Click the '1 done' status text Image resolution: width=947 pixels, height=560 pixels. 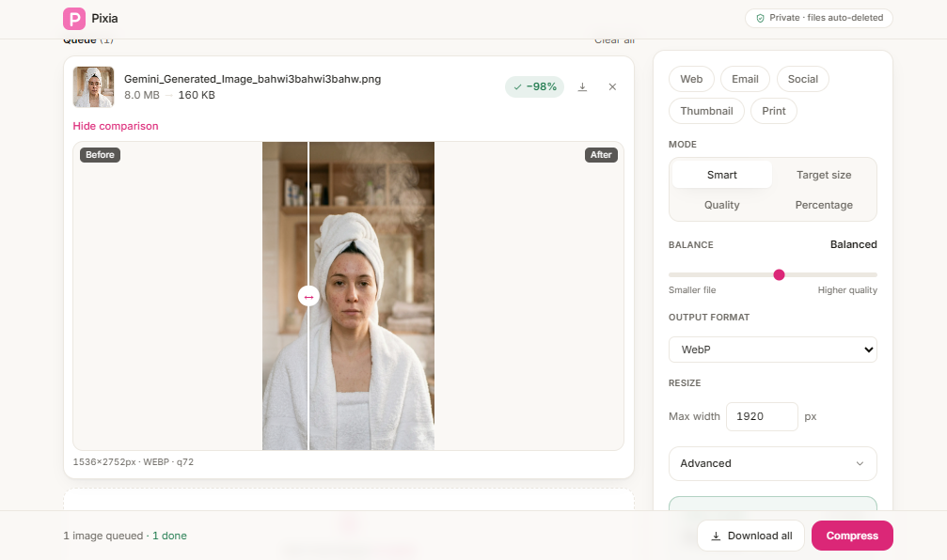169,536
